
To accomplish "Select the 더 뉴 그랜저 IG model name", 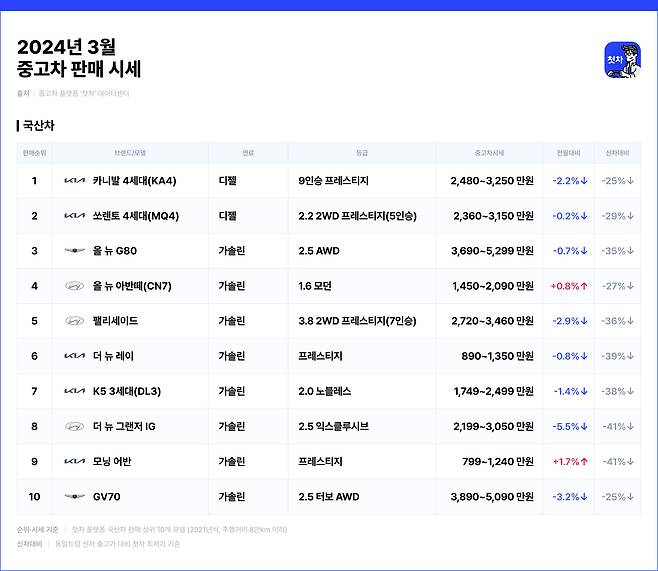I will [124, 426].
